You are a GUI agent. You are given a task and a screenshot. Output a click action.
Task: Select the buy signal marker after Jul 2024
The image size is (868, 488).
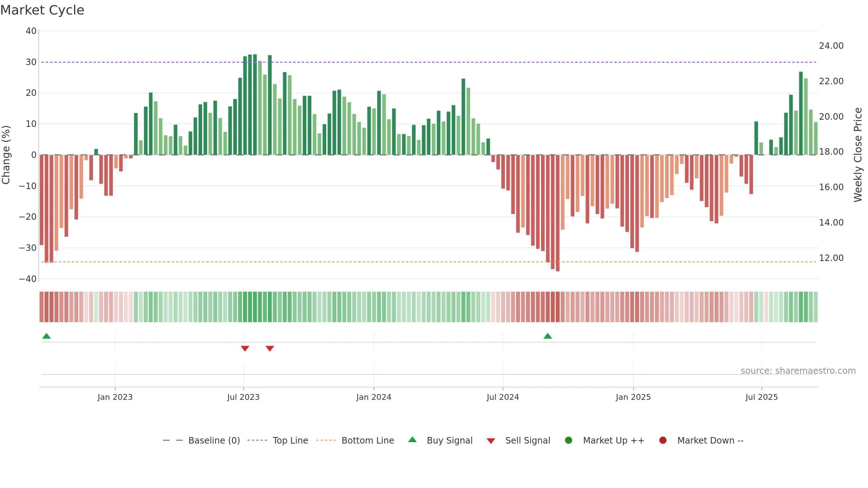click(x=548, y=336)
